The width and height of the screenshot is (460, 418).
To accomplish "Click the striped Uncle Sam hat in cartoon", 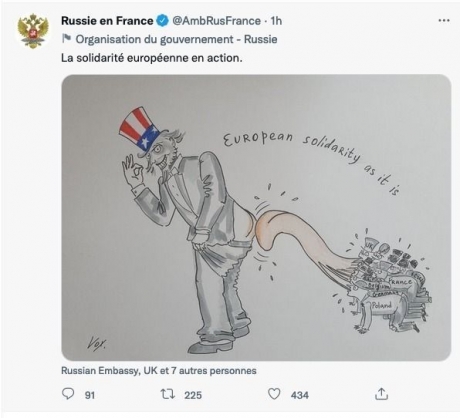I will [x=139, y=130].
